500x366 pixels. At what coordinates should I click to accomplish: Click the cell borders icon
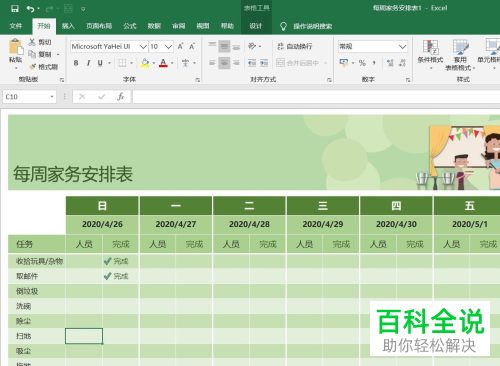tap(123, 63)
